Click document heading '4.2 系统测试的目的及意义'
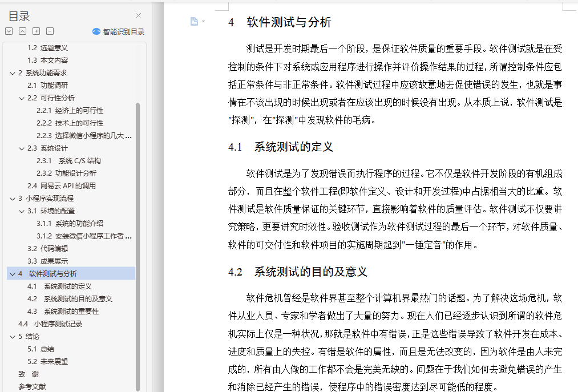The height and width of the screenshot is (392, 578). coord(298,272)
